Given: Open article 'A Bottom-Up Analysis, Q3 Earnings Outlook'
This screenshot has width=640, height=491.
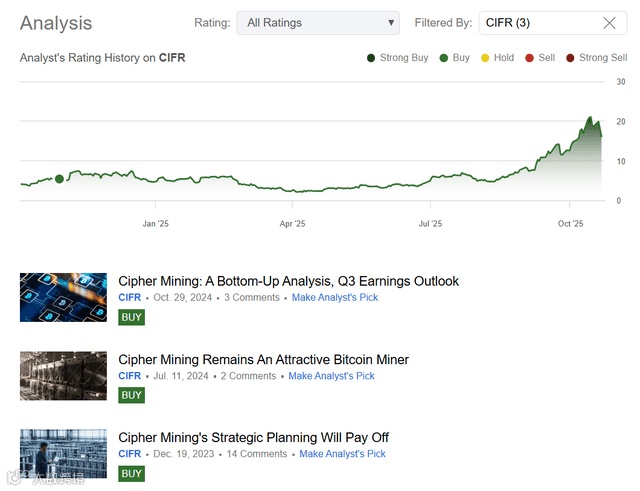Looking at the screenshot, I should 289,281.
